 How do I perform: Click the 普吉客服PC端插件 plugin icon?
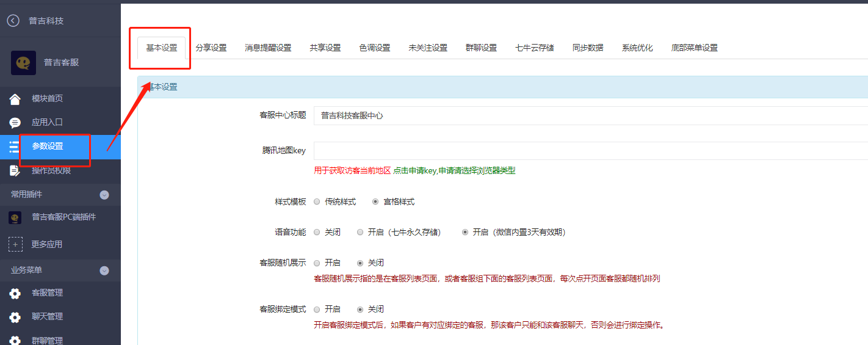point(15,217)
